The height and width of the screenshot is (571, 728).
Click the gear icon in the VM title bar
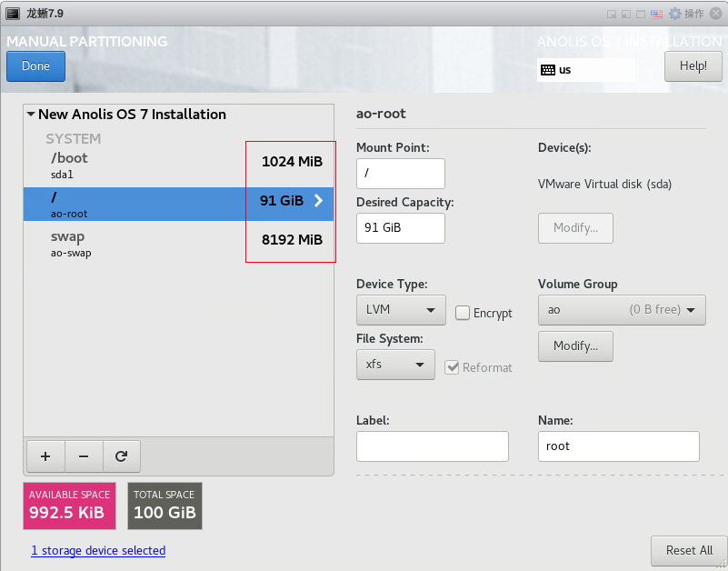[x=674, y=14]
